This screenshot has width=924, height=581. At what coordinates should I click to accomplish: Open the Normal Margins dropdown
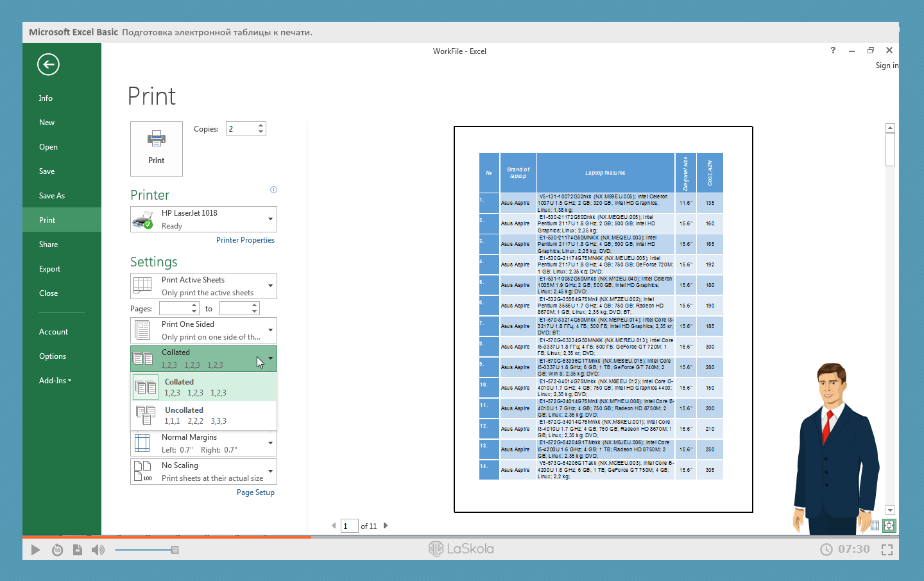(x=270, y=443)
